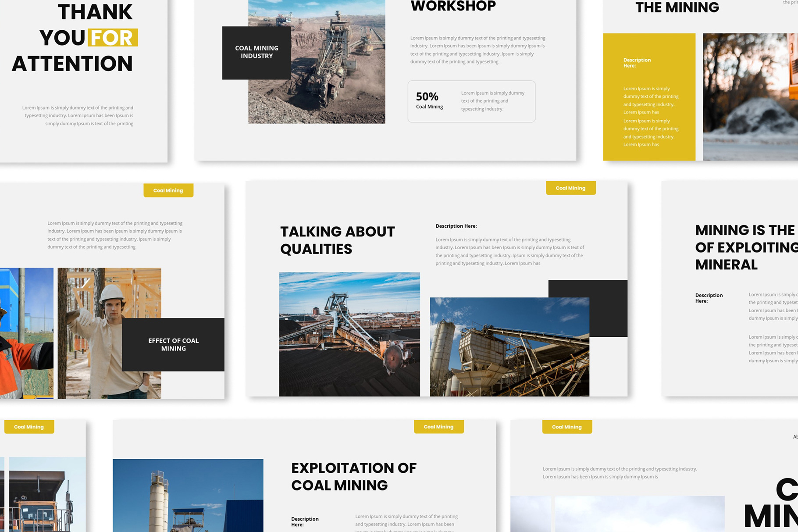Select the "EXPLOITATION OF COAL MINING" heading
The width and height of the screenshot is (798, 532).
(x=353, y=476)
